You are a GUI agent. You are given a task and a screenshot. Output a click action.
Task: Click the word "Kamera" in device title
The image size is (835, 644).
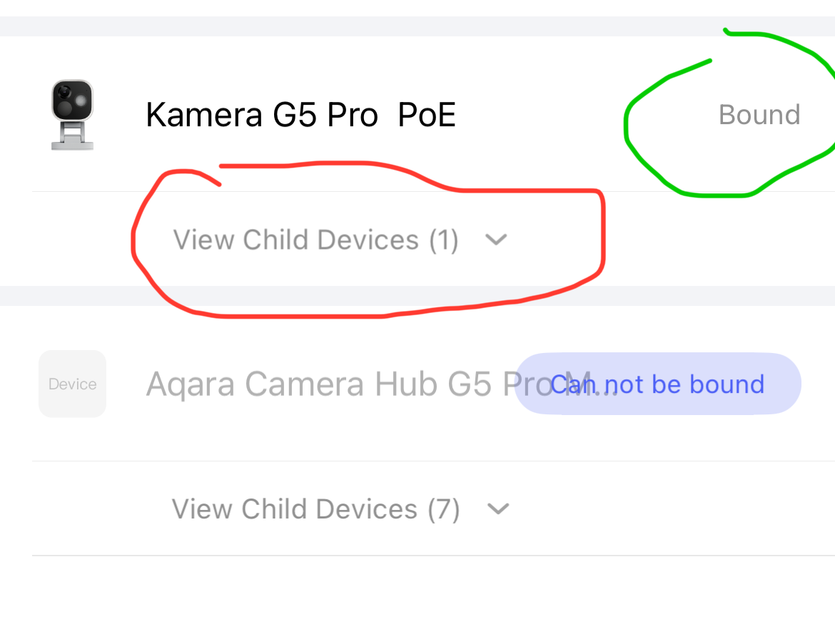pos(203,115)
